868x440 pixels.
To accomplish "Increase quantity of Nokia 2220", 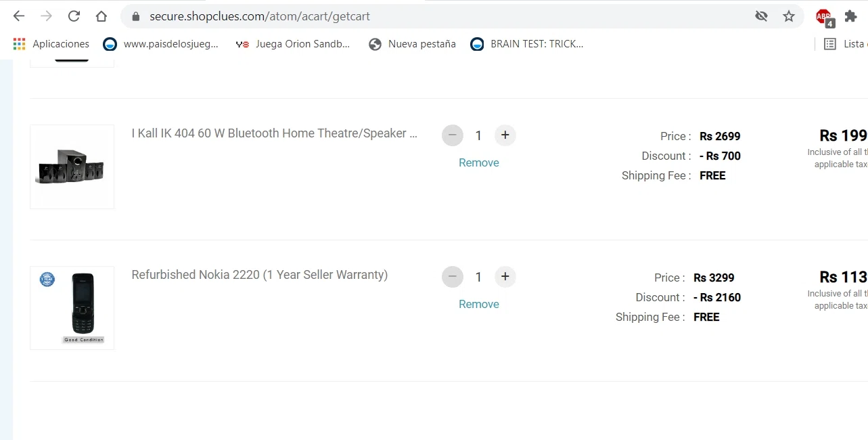I will point(505,277).
